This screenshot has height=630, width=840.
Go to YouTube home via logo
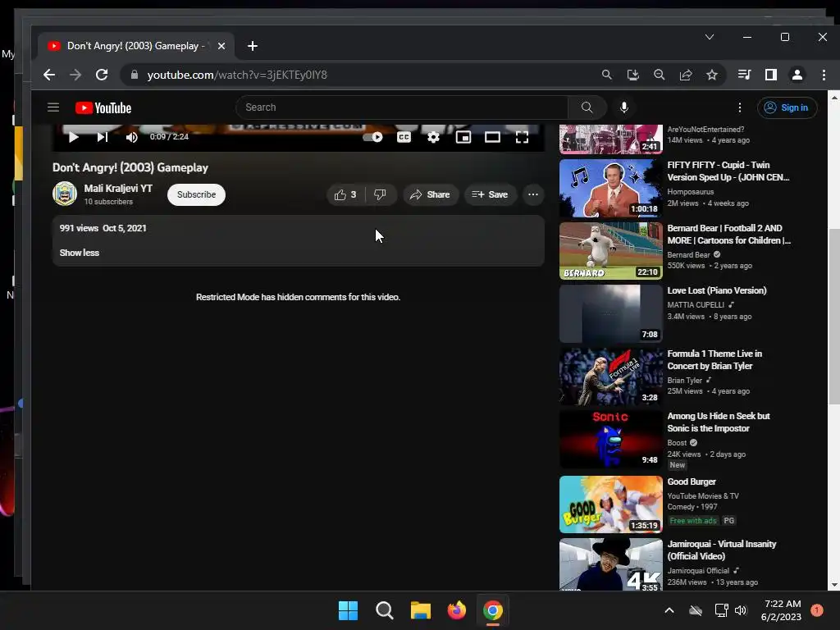pos(103,107)
